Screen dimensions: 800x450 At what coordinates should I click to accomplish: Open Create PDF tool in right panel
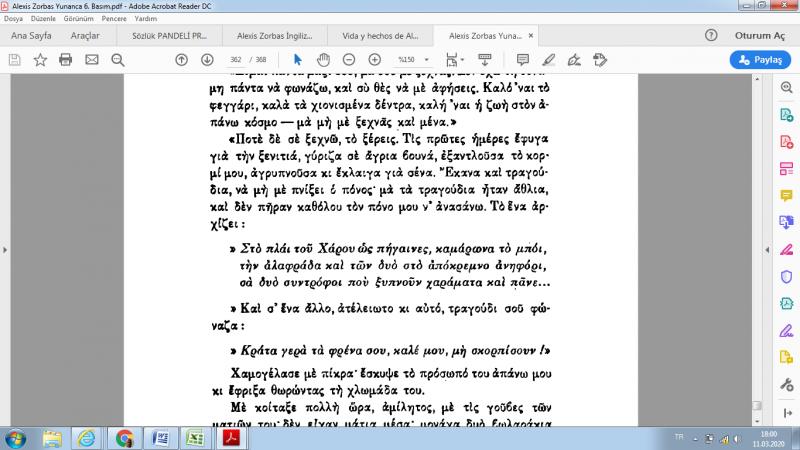[786, 141]
